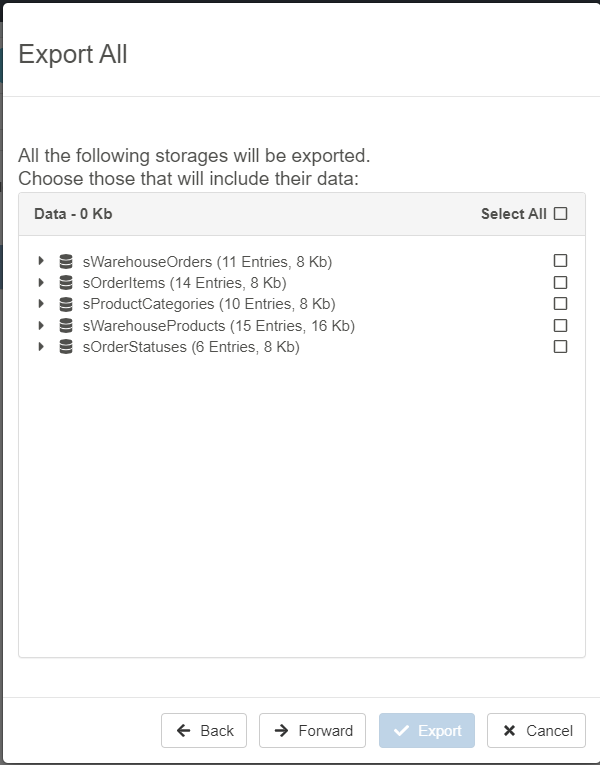Expand the sProductCategories storage arrow
This screenshot has height=765, width=600.
click(41, 303)
